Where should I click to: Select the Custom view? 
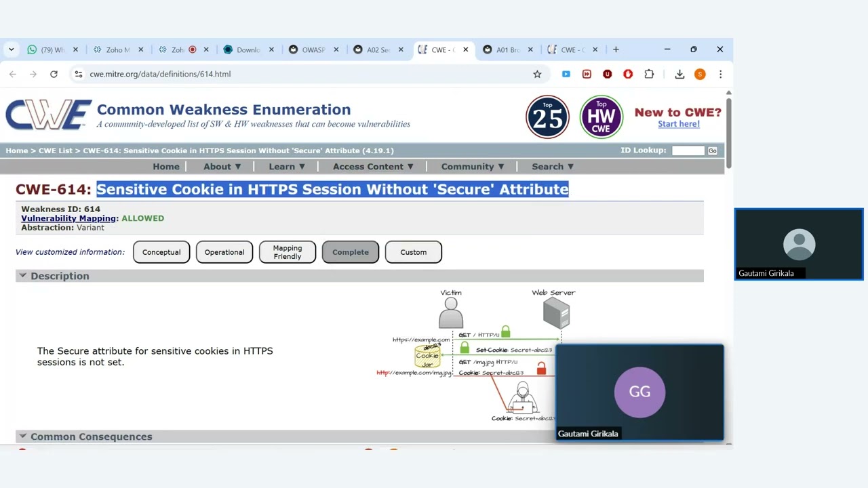[x=414, y=252]
